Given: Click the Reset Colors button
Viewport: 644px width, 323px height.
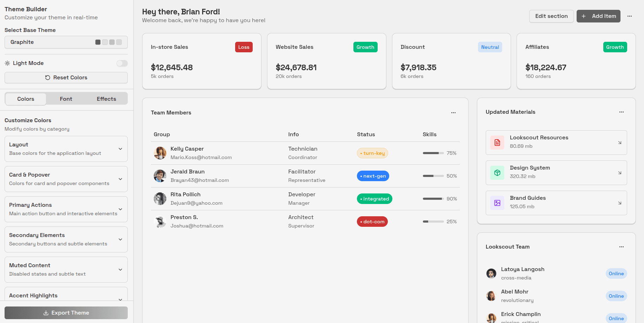Looking at the screenshot, I should [66, 78].
